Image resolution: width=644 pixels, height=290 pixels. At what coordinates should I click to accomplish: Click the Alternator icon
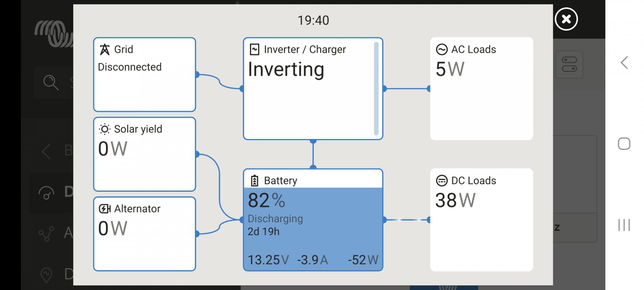click(105, 209)
